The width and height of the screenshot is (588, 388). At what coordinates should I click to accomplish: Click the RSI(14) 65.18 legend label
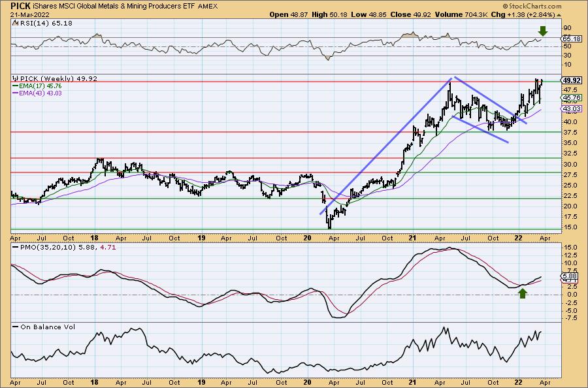[45, 24]
